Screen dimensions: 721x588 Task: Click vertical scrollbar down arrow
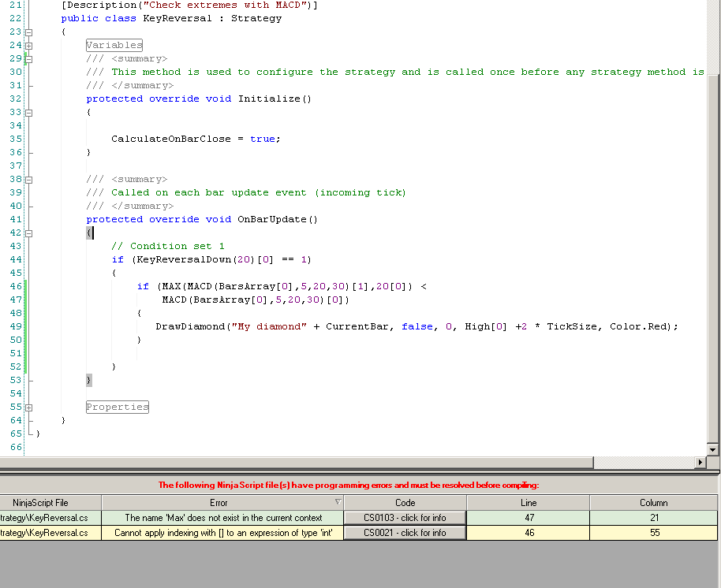pos(712,450)
